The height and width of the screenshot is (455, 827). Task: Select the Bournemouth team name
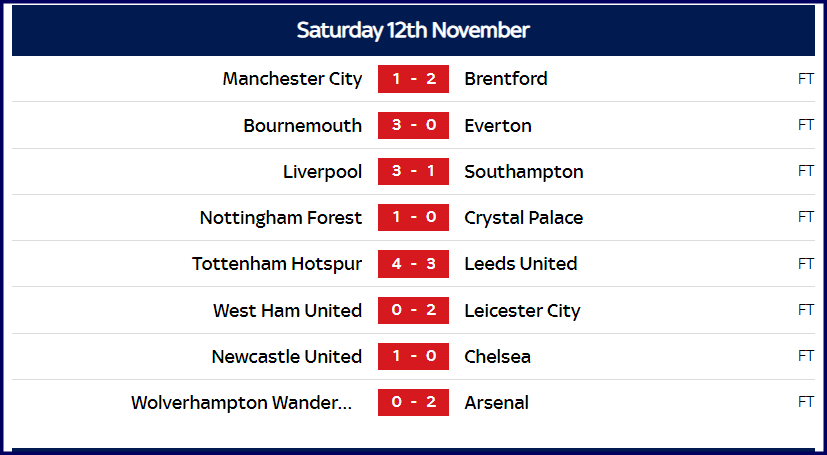coord(303,125)
